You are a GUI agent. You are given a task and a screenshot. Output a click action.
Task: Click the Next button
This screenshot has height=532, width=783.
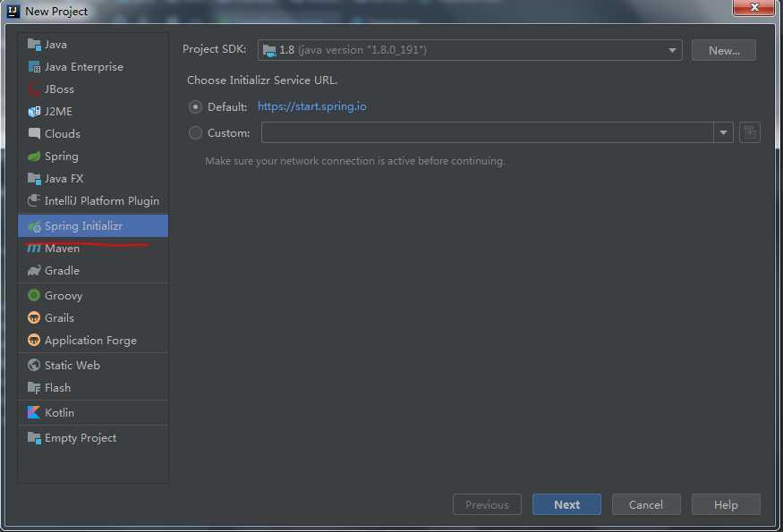click(566, 504)
